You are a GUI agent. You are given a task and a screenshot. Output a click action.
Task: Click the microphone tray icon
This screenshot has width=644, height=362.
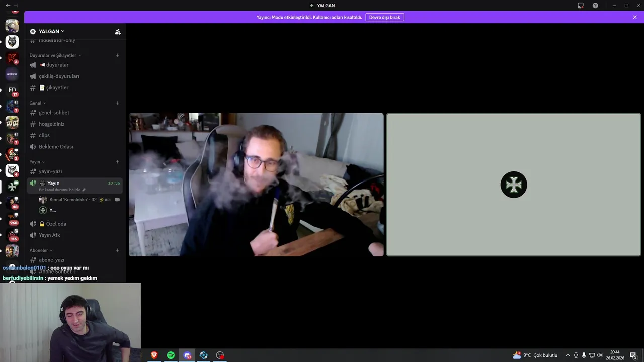coord(584,355)
